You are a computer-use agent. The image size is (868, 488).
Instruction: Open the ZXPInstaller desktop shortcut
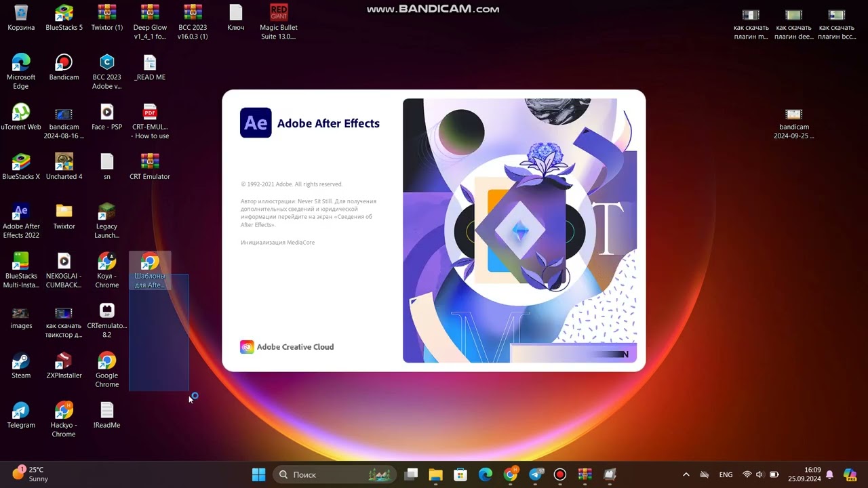(64, 366)
